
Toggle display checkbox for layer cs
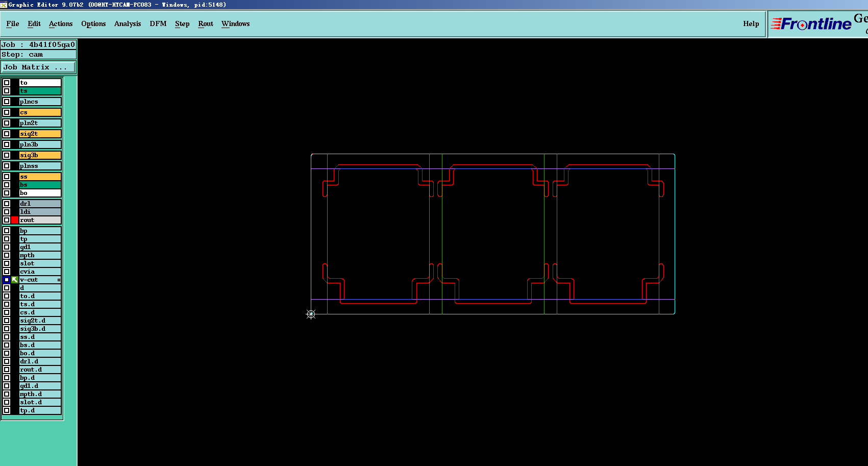7,112
